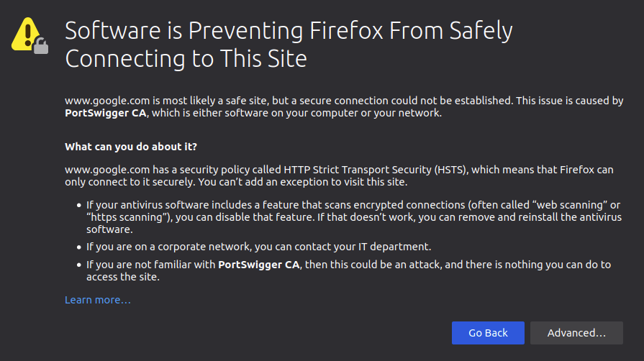Image resolution: width=644 pixels, height=361 pixels.
Task: Select the "What can you do about it?" subheading
Action: (x=131, y=147)
